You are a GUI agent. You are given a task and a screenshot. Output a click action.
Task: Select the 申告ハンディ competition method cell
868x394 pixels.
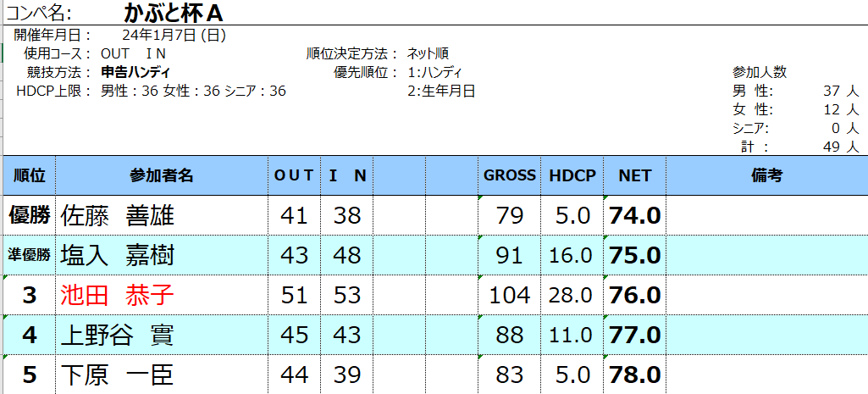pos(135,72)
